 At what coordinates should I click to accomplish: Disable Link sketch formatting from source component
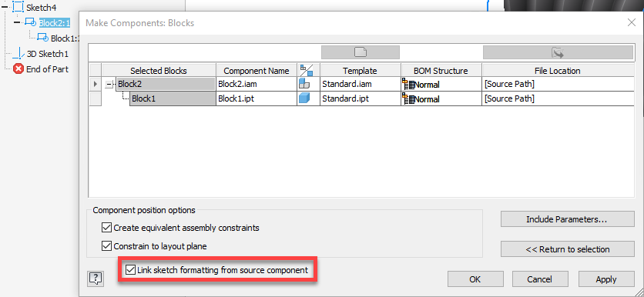(x=130, y=270)
